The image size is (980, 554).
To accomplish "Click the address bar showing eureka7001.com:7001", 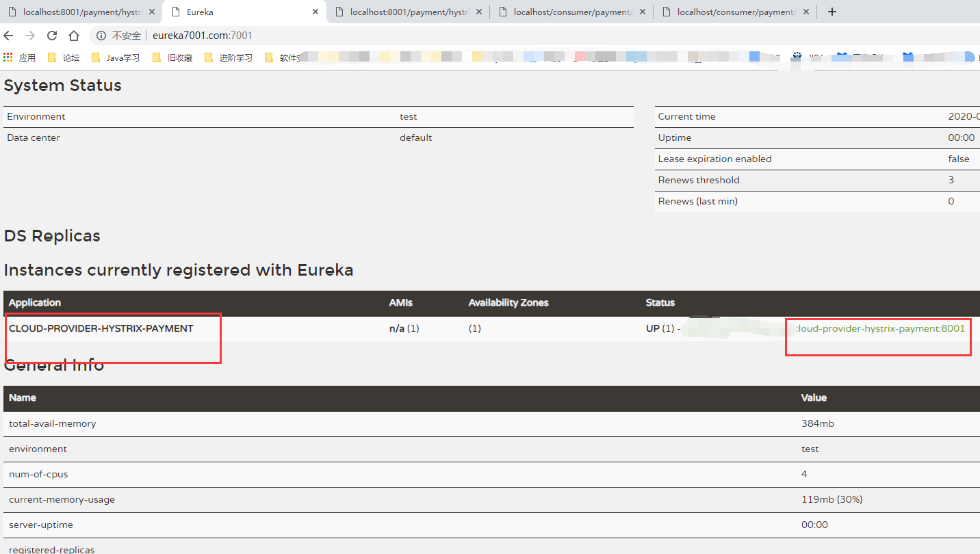I will [202, 36].
